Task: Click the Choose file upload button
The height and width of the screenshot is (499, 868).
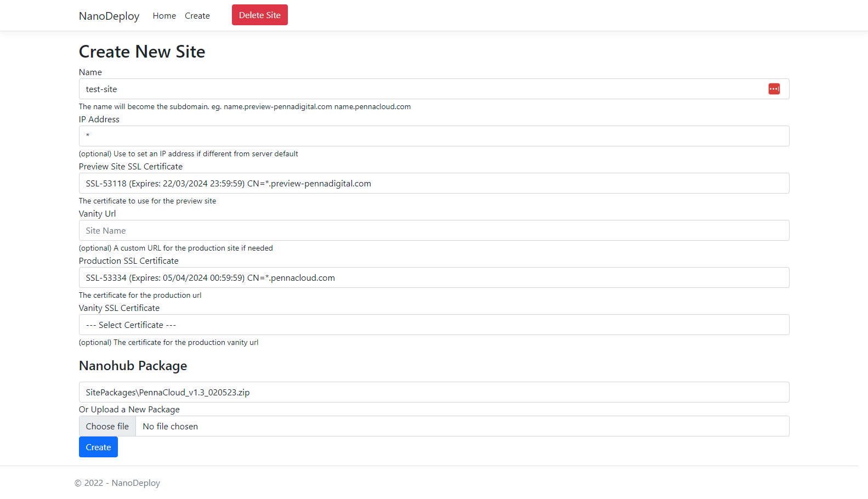Action: (x=107, y=426)
